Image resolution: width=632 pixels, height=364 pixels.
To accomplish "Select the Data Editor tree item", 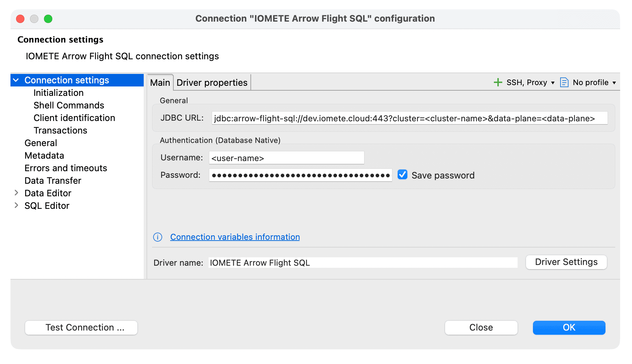I will [x=48, y=193].
